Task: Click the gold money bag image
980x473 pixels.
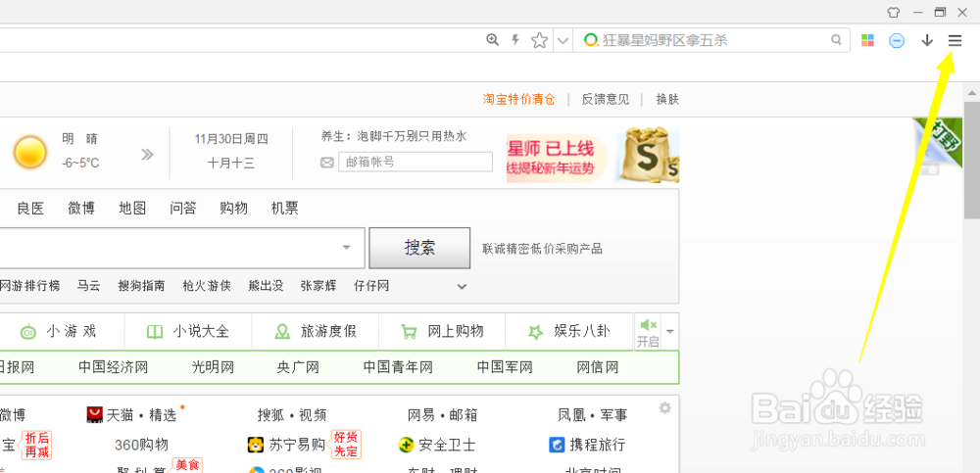Action: pyautogui.click(x=648, y=157)
